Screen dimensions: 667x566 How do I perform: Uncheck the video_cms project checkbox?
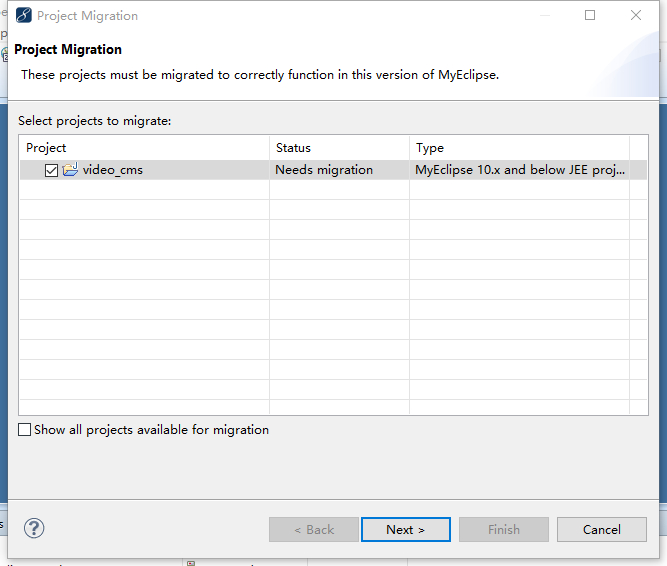pos(52,170)
